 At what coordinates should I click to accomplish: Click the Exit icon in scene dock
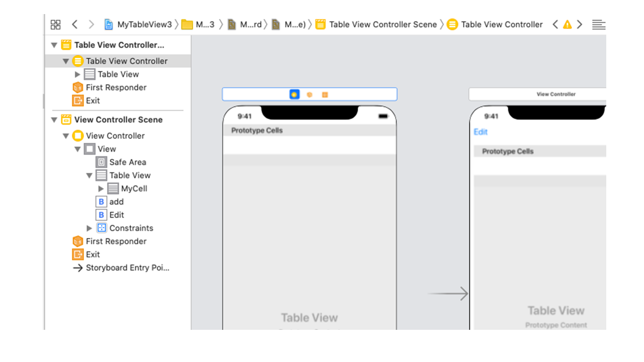[x=325, y=95]
